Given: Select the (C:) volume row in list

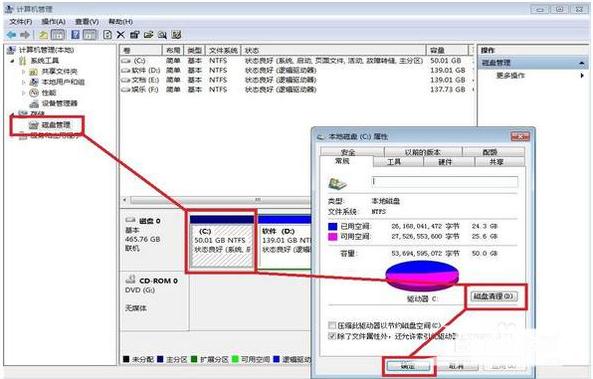Looking at the screenshot, I should [x=297, y=61].
